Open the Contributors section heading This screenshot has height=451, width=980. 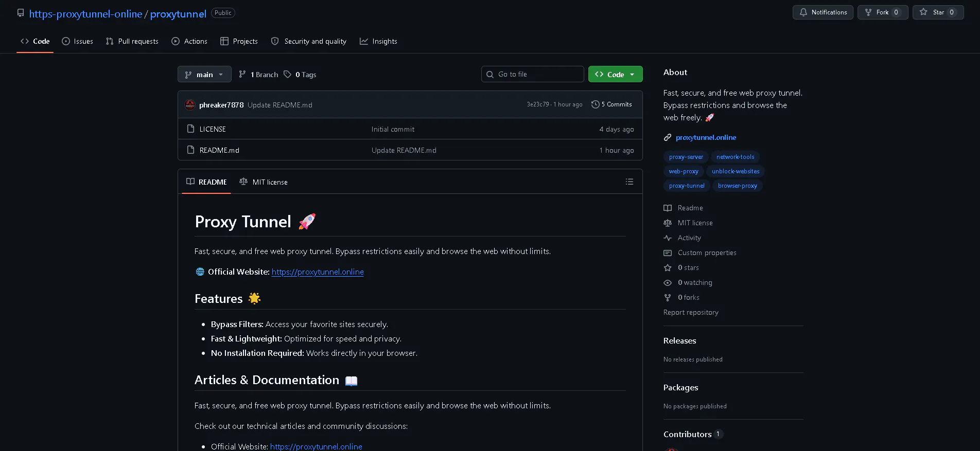click(687, 434)
